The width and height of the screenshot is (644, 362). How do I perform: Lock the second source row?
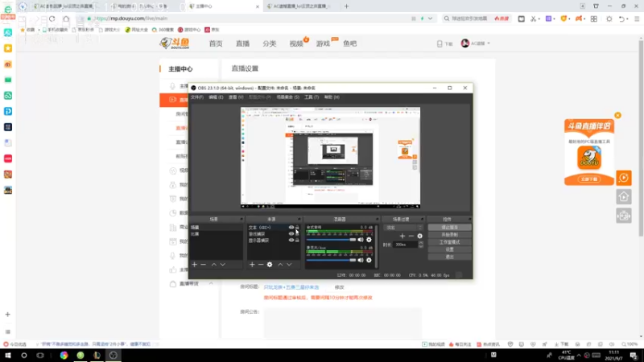click(297, 234)
